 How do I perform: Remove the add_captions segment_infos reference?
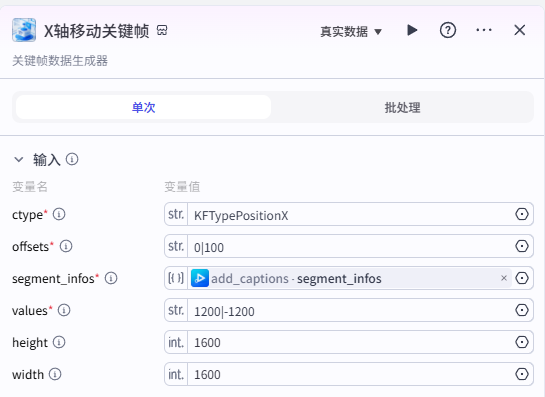click(504, 278)
